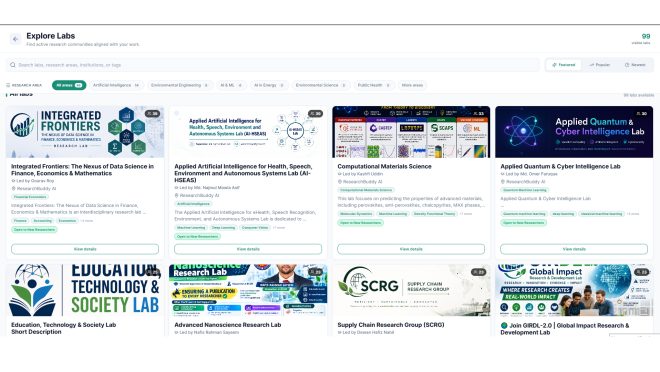Open Applied Artificial Intelligence for Health title link

coord(243,173)
